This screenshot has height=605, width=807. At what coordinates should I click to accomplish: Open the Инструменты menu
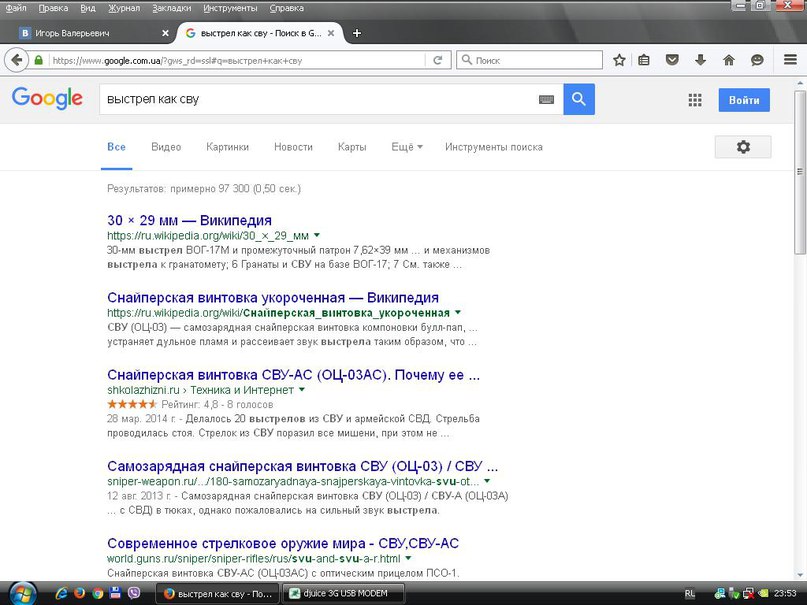pyautogui.click(x=230, y=8)
